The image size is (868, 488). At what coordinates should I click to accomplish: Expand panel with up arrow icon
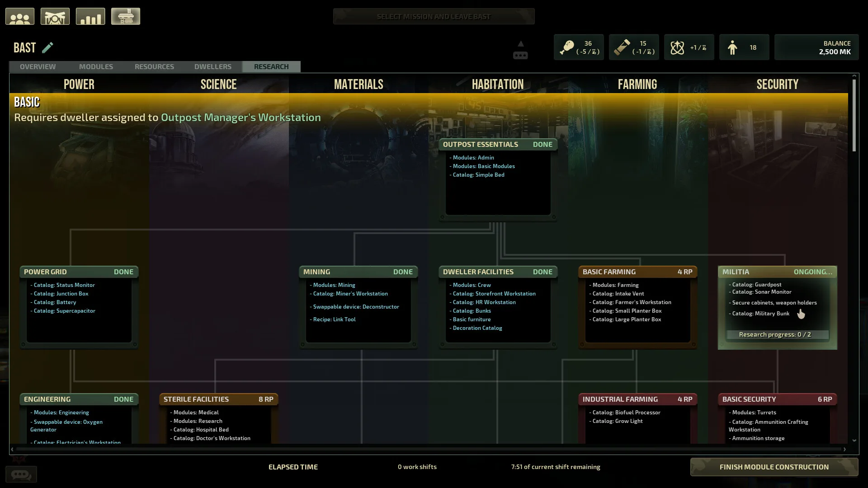(x=520, y=44)
